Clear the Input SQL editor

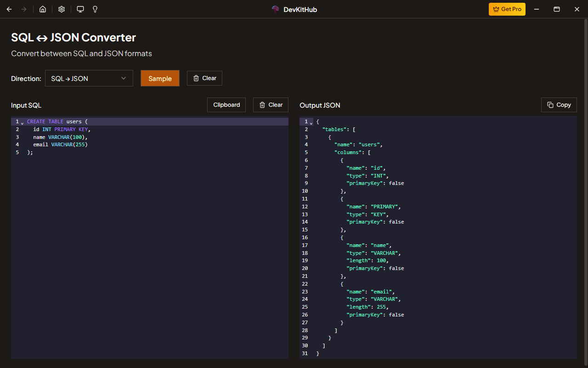271,105
